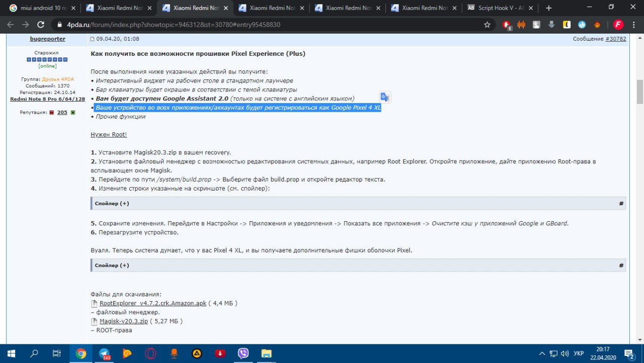Open Telegram from the taskbar
This screenshot has height=363, width=644.
coord(104,353)
